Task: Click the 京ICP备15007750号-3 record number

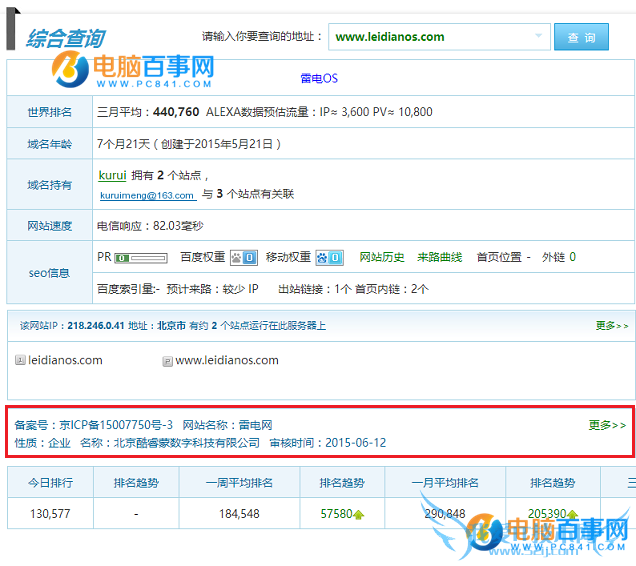Action: click(116, 425)
